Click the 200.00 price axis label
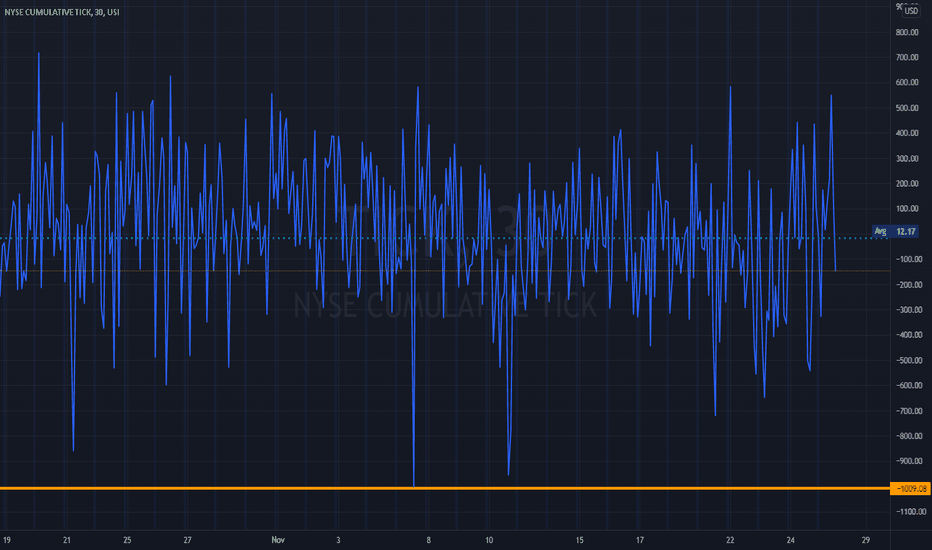Viewport: 932px width, 550px height. [907, 184]
